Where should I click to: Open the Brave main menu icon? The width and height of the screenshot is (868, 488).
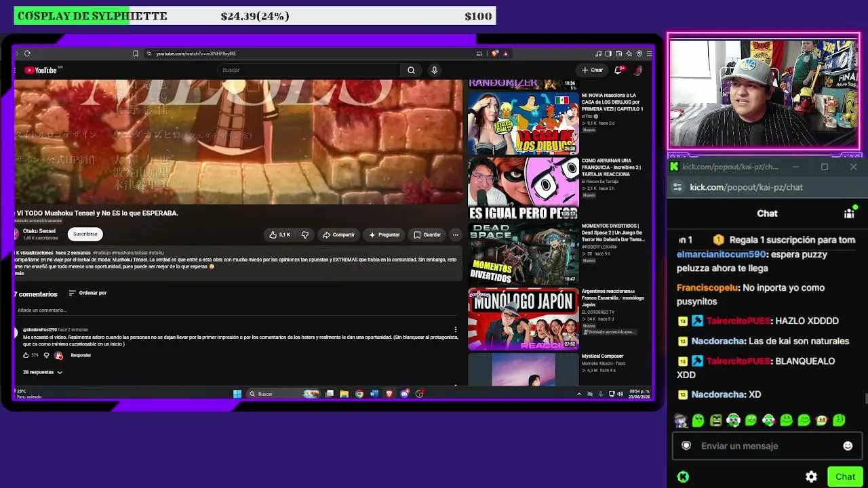pos(649,54)
